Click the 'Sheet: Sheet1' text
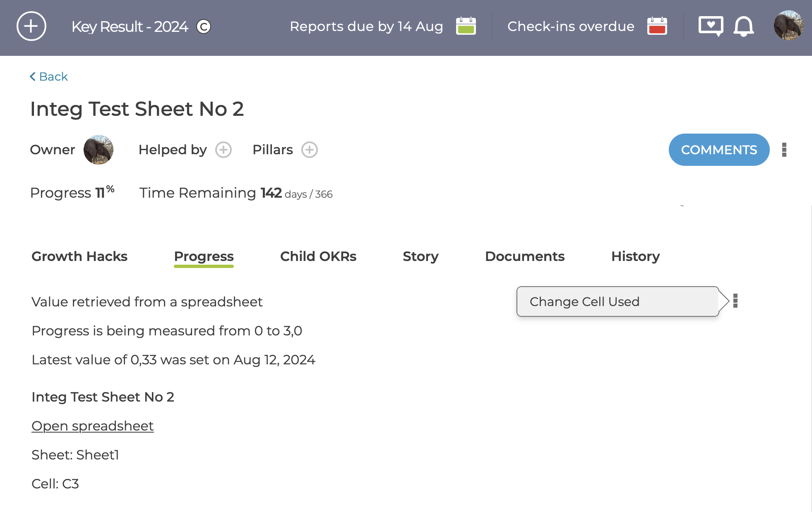Screen dimensions: 812x512 75,455
